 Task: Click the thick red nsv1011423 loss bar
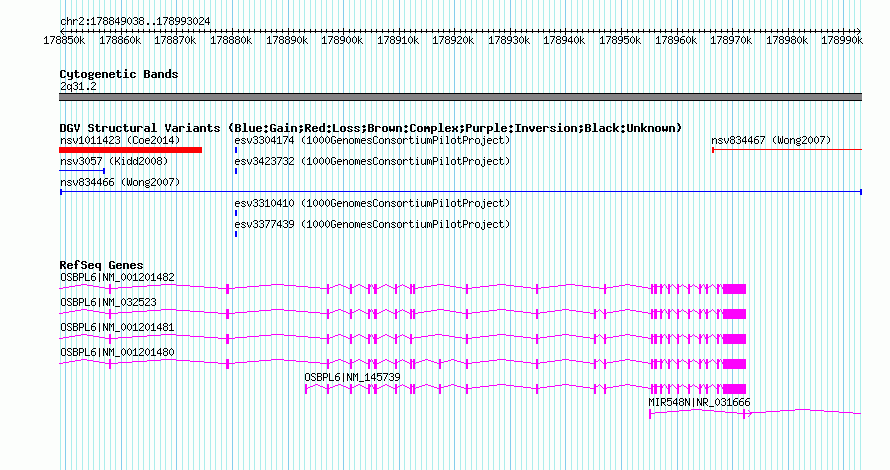(131, 150)
